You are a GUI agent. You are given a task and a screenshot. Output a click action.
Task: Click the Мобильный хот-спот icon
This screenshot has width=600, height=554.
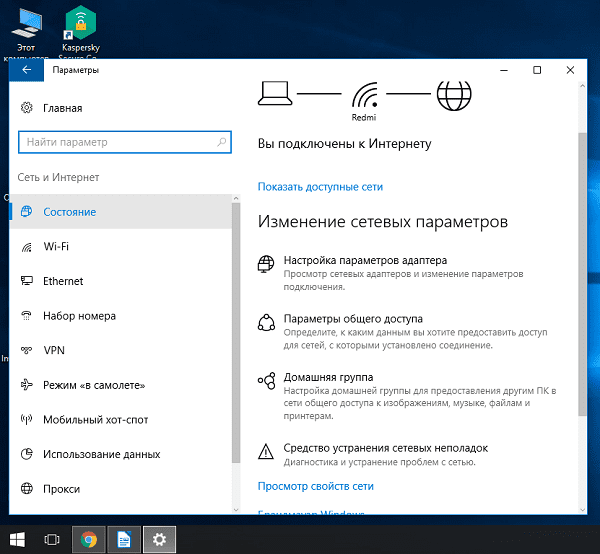click(25, 420)
